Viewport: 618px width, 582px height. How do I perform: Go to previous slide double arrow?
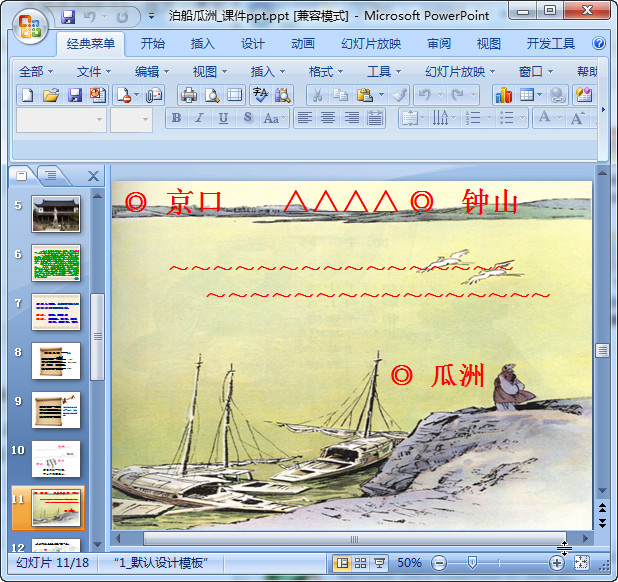click(x=602, y=508)
